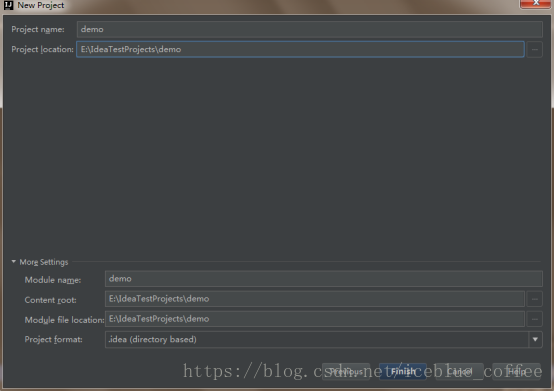Browse for Project location folder

pos(535,49)
